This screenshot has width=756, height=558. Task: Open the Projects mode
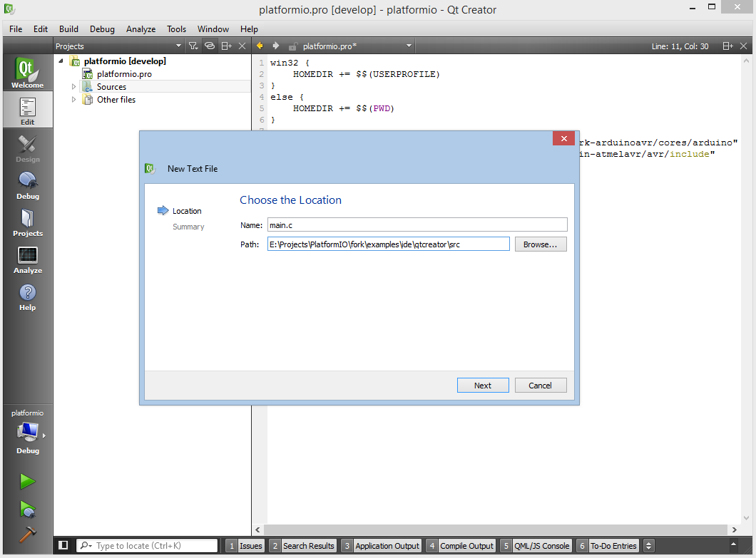pyautogui.click(x=28, y=222)
